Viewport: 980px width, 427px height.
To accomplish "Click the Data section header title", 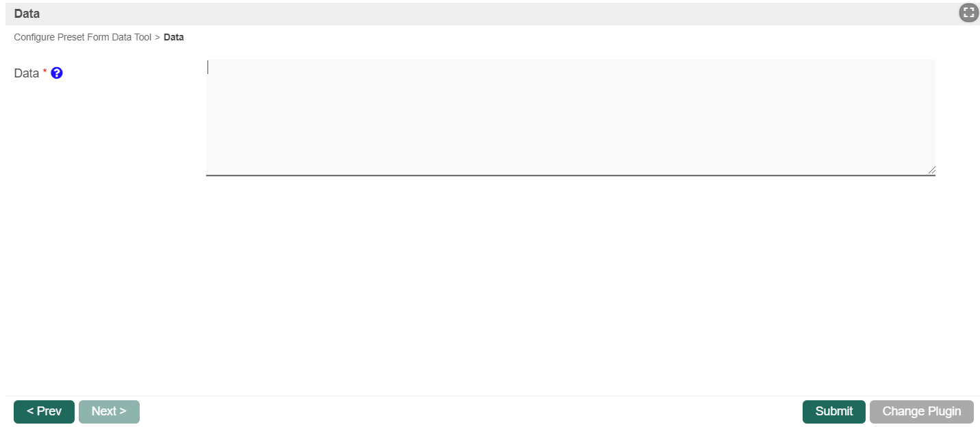I will tap(27, 14).
